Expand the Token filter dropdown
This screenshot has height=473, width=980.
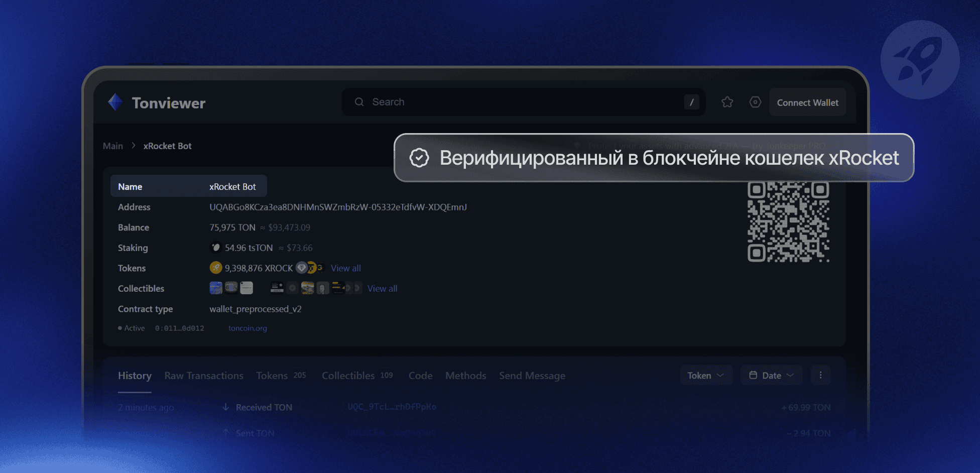pyautogui.click(x=706, y=375)
